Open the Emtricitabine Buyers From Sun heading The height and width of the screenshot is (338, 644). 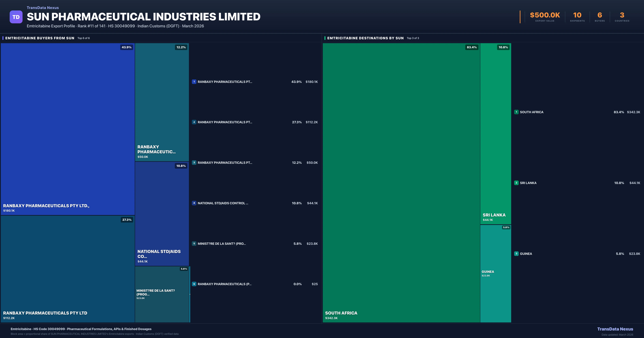pos(40,38)
